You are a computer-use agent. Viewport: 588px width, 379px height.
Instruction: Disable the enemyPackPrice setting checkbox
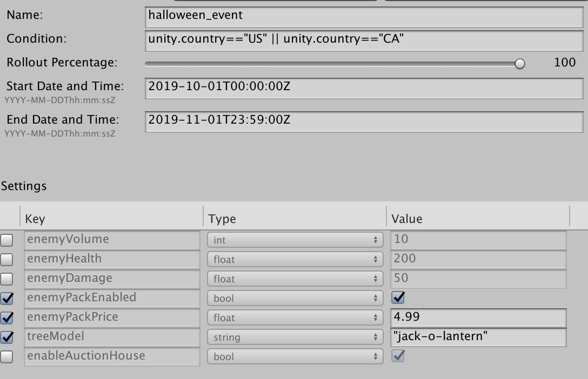(x=7, y=317)
